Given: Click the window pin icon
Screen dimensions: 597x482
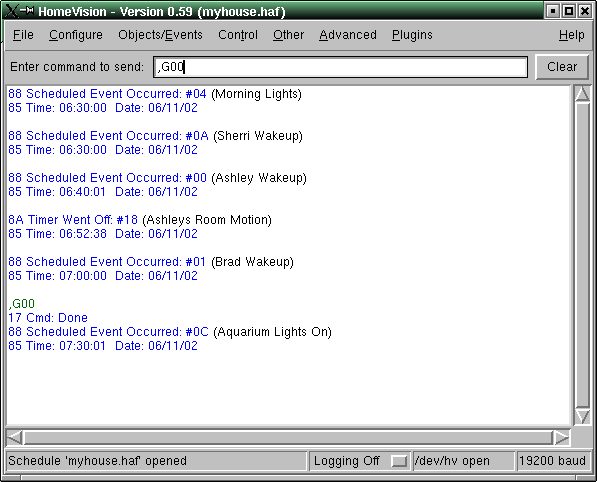Looking at the screenshot, I should pos(27,10).
